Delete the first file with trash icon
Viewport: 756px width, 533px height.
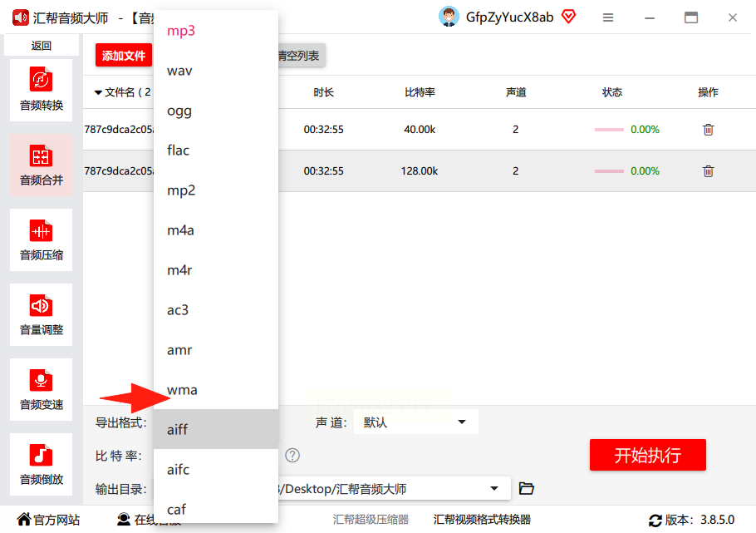point(708,130)
